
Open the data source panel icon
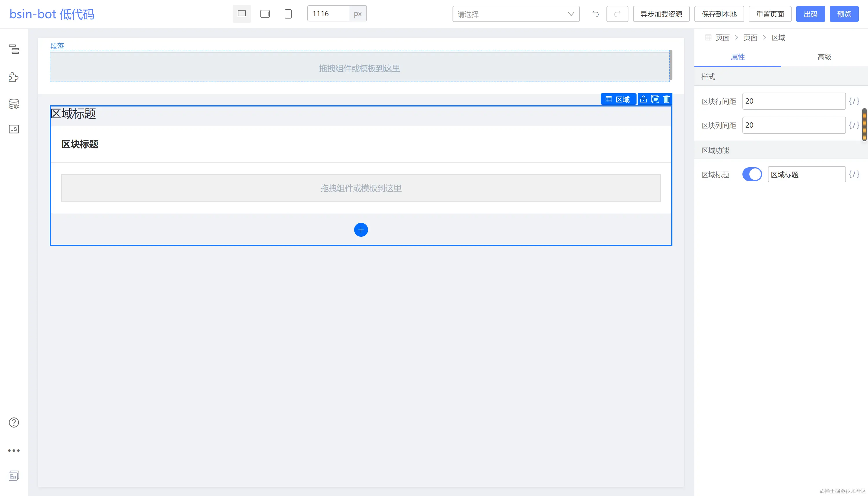(14, 104)
